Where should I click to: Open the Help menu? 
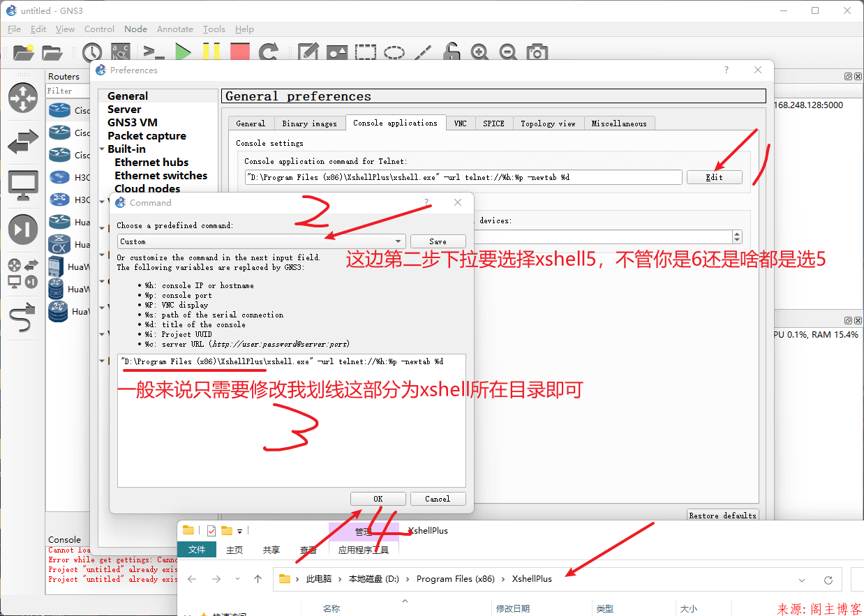point(244,29)
